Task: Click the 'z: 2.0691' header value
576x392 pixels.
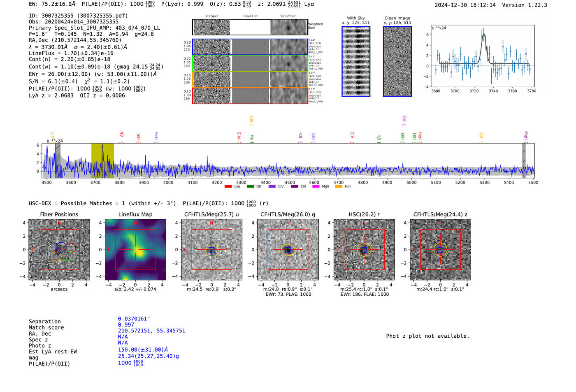Action: click(x=272, y=4)
